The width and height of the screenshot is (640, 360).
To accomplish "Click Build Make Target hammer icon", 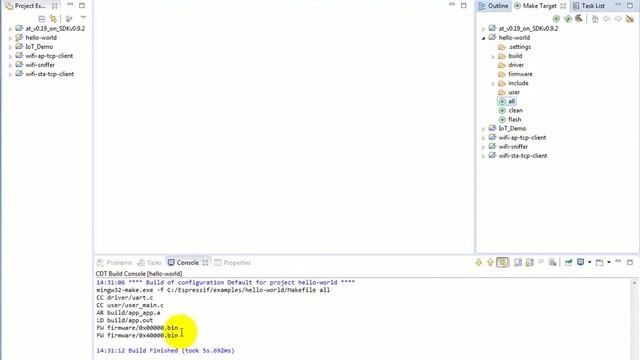I will pos(579,18).
